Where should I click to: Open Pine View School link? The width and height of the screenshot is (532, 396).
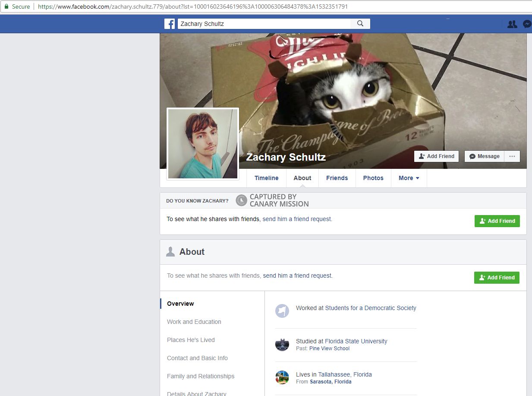coord(329,348)
